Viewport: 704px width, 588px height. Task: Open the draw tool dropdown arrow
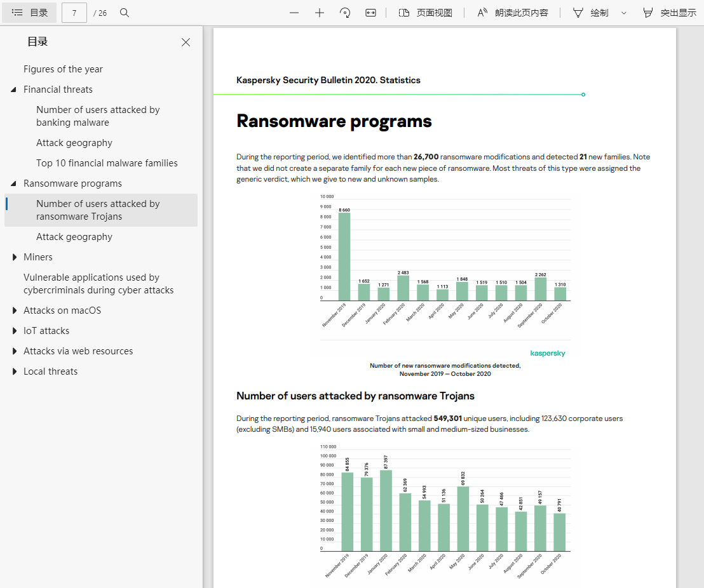click(624, 13)
